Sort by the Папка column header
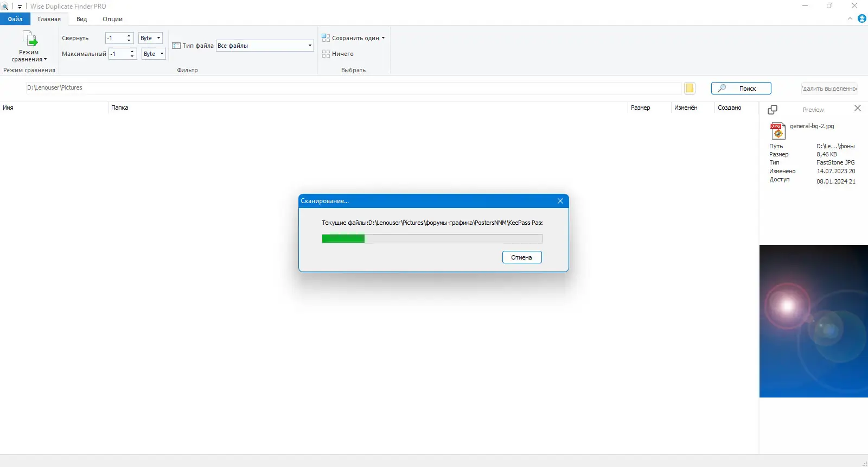The height and width of the screenshot is (467, 868). coord(368,108)
